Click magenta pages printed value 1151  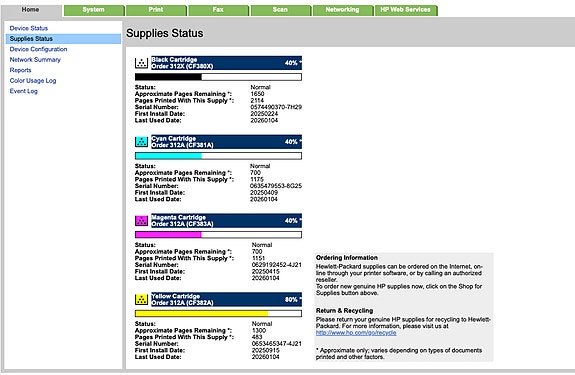point(258,258)
